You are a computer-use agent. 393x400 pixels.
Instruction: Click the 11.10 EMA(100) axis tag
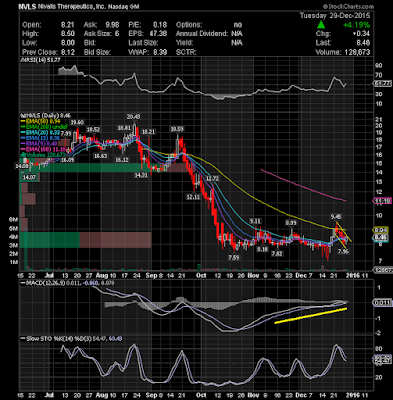383,201
